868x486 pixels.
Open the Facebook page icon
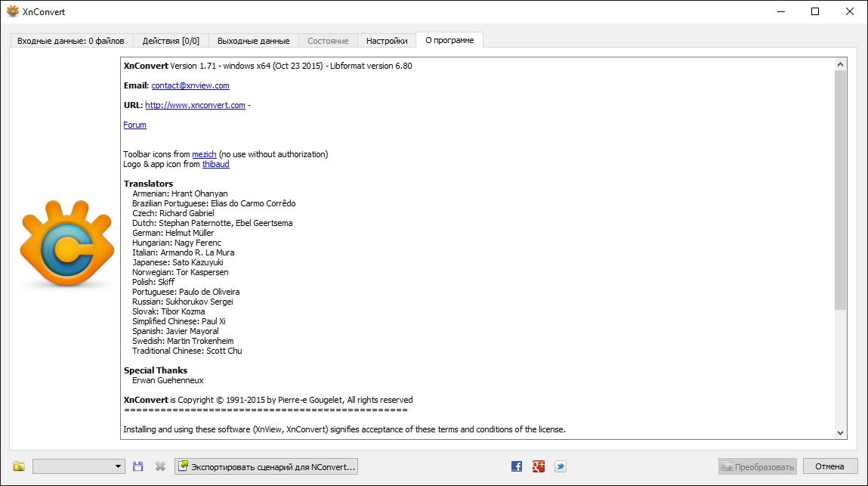coord(517,466)
